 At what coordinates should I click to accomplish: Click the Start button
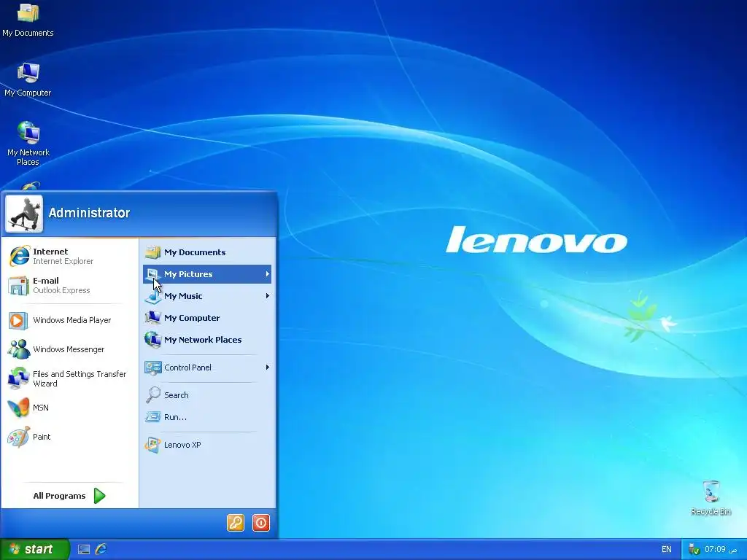[35, 550]
